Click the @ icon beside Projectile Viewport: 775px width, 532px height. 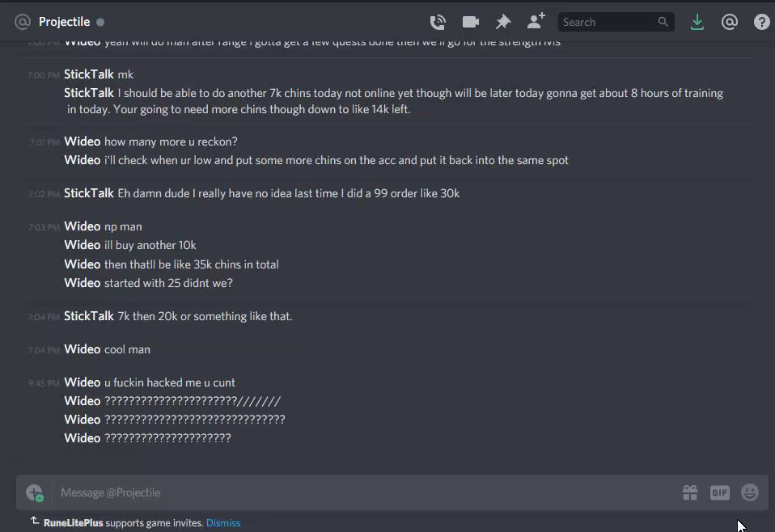(22, 22)
